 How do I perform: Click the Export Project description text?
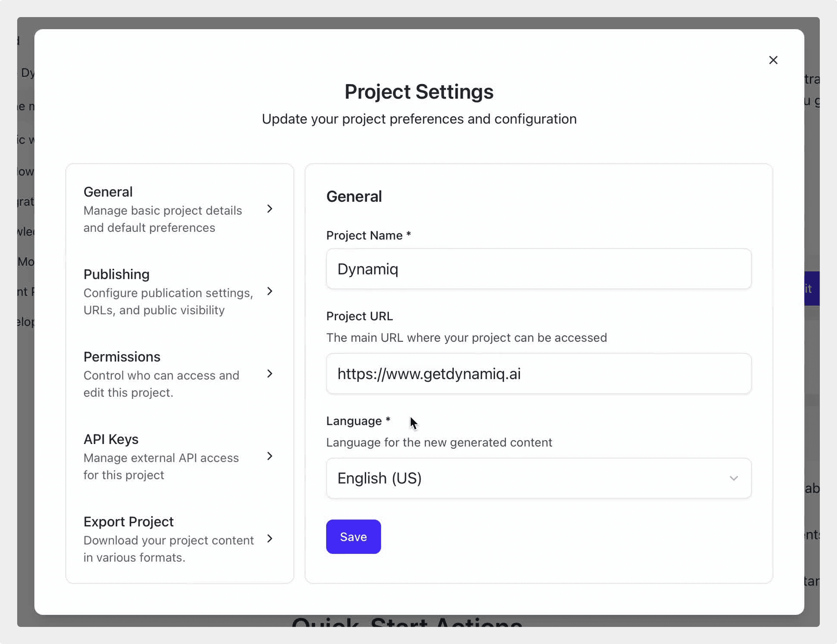click(x=168, y=549)
